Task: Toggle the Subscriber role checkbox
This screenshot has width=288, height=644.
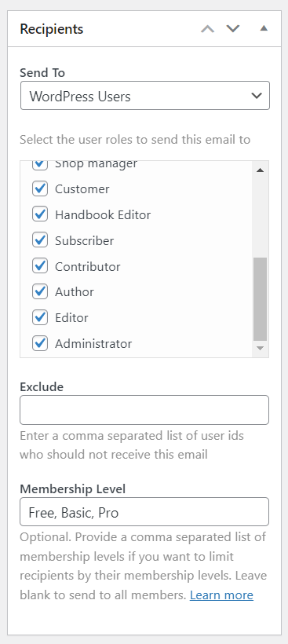Action: point(40,240)
